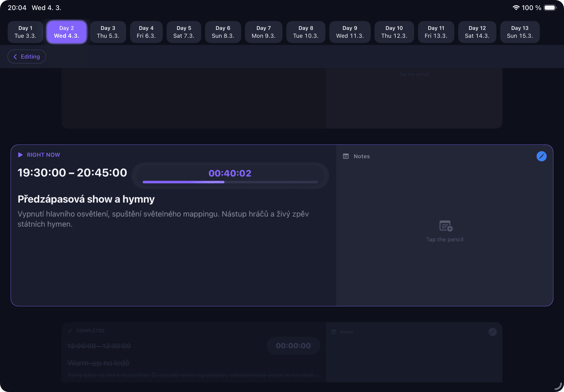The width and height of the screenshot is (564, 392).
Task: Click the Notes list icon in current card
Action: 346,156
